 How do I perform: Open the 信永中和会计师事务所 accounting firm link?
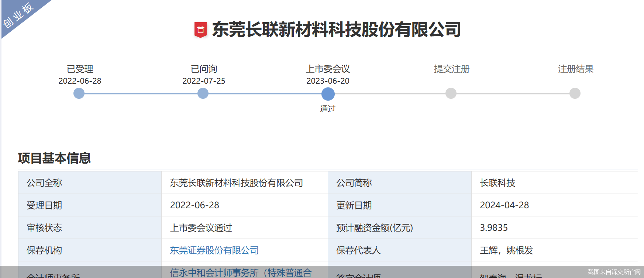pos(241,272)
